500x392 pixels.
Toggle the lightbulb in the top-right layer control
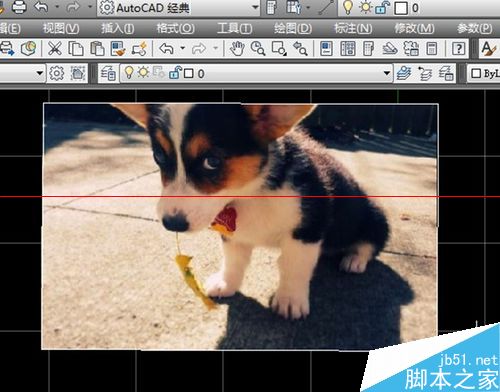click(x=348, y=7)
